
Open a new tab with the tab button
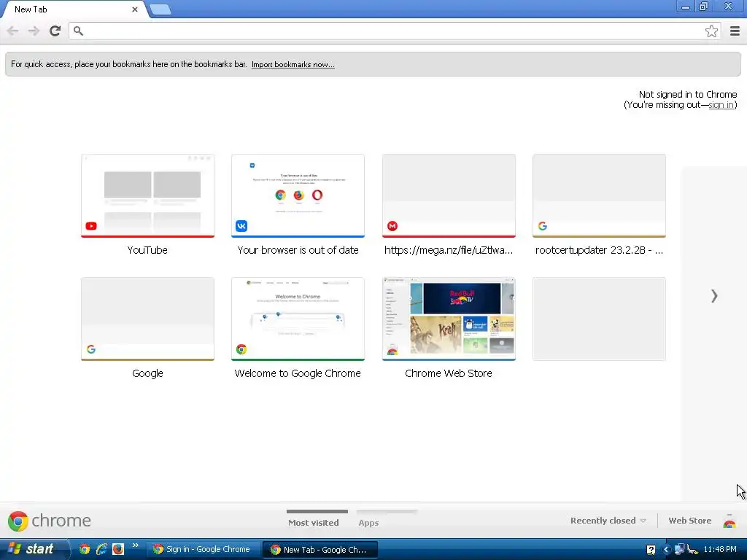pyautogui.click(x=160, y=9)
